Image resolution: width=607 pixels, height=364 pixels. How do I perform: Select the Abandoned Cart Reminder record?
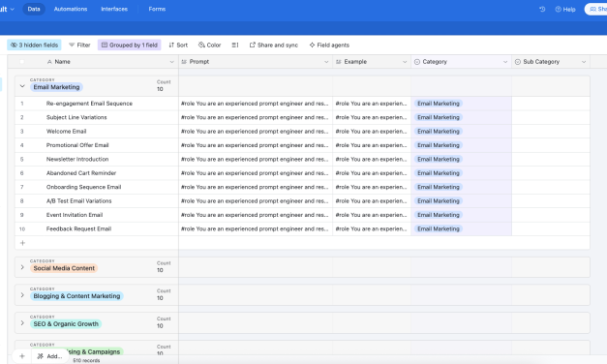(81, 173)
